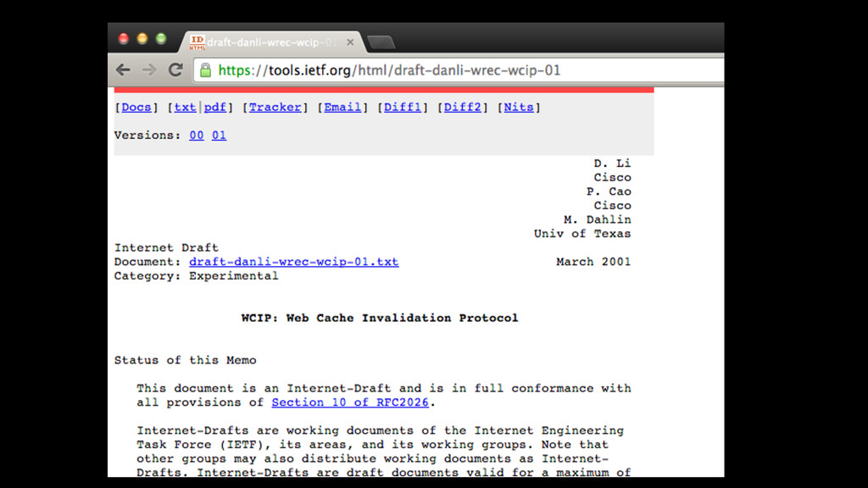The width and height of the screenshot is (868, 488).
Task: Open the Nits link
Action: tap(519, 108)
